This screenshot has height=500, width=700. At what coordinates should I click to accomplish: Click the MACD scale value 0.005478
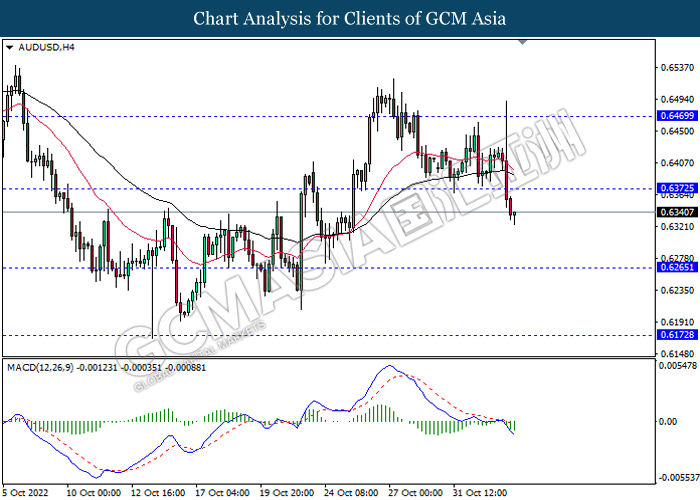click(x=678, y=366)
